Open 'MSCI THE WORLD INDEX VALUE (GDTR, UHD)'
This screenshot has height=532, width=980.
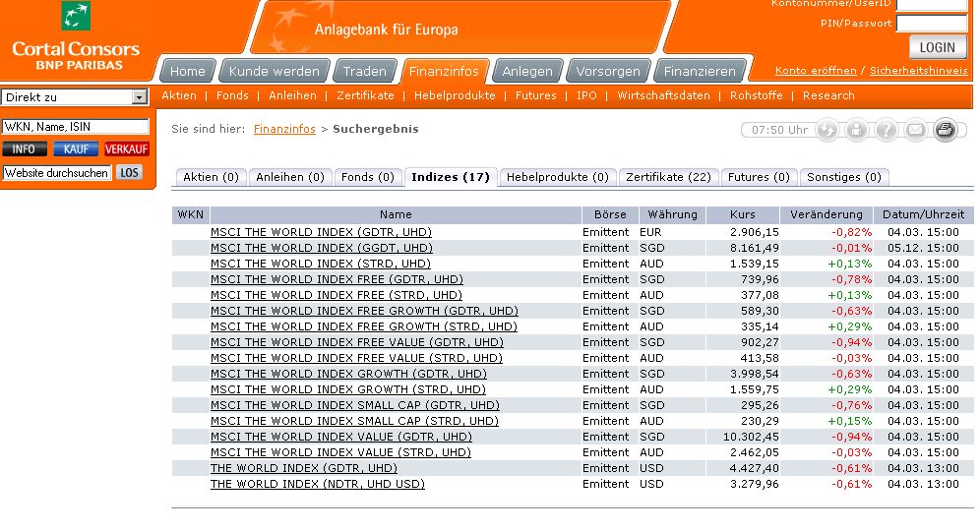(x=341, y=437)
